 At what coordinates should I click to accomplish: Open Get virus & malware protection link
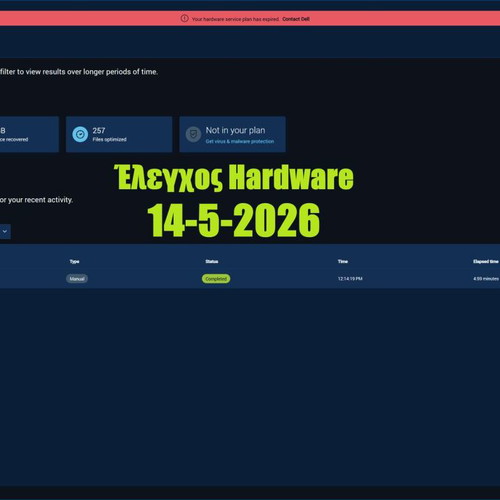[240, 141]
